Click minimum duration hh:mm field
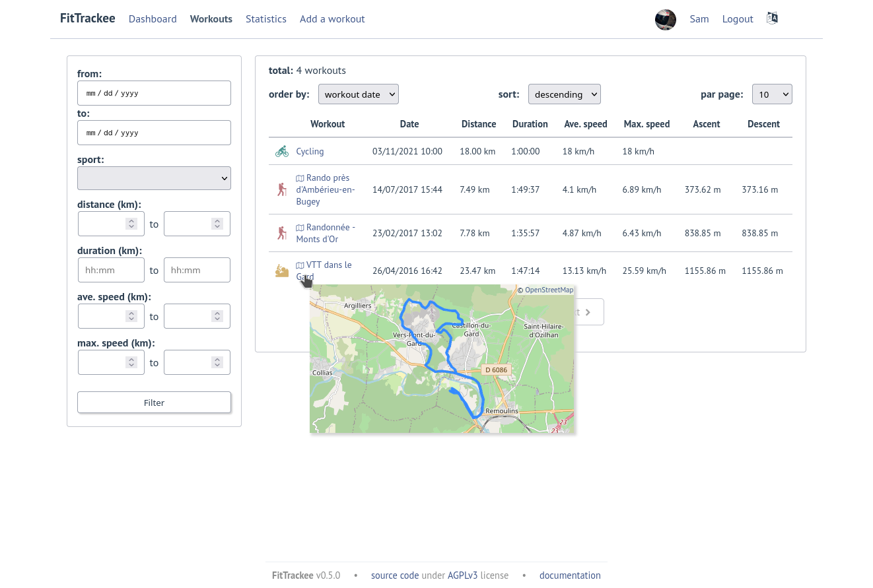The width and height of the screenshot is (873, 588). click(x=111, y=270)
